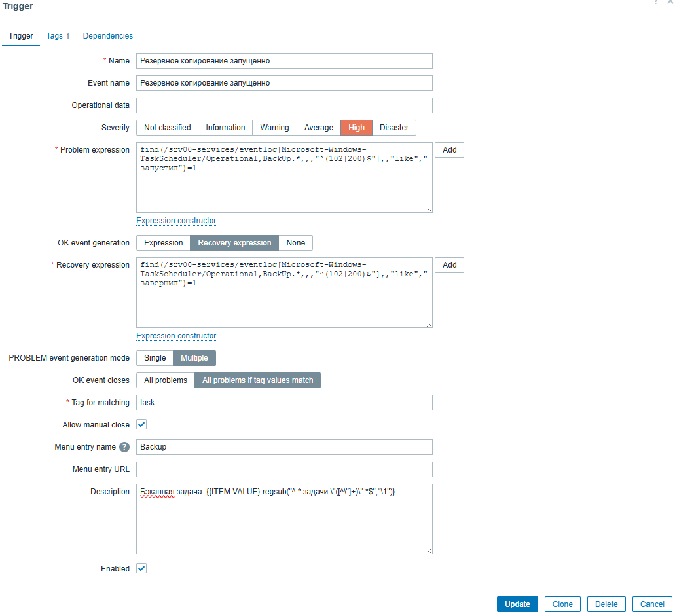The image size is (677, 616).
Task: Click into the Event name field
Action: (x=284, y=83)
